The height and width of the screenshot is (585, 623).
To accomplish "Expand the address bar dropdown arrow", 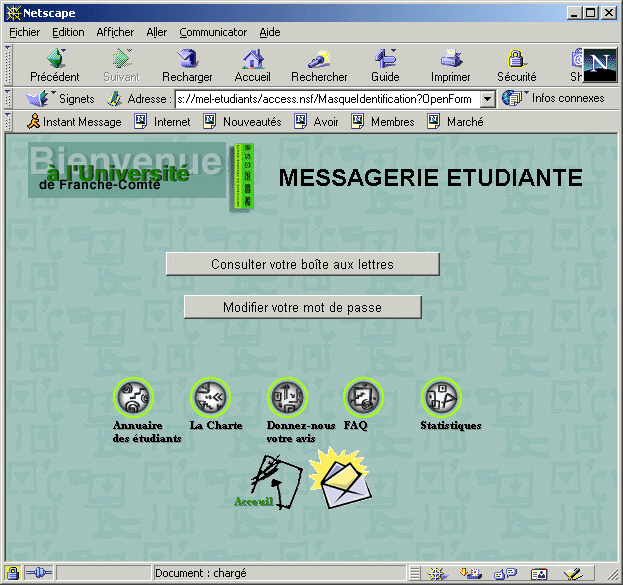I will tap(487, 99).
